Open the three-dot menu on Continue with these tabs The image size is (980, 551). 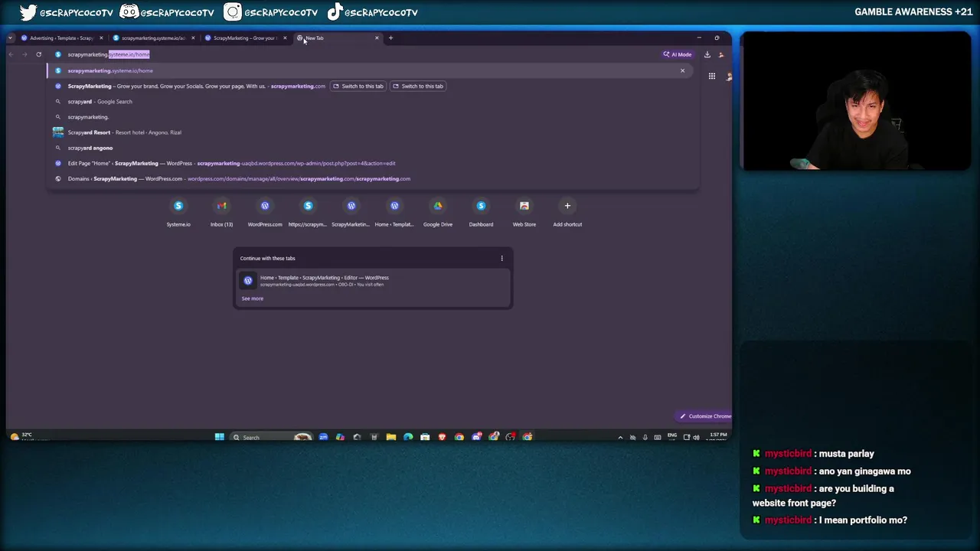(x=501, y=258)
